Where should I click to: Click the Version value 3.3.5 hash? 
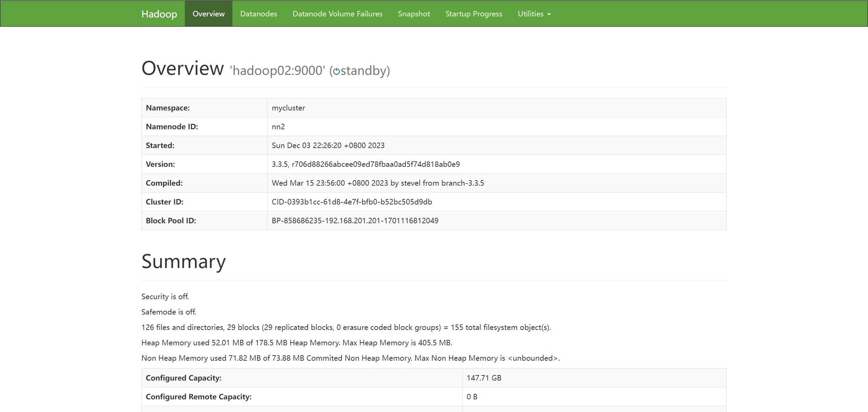[366, 164]
